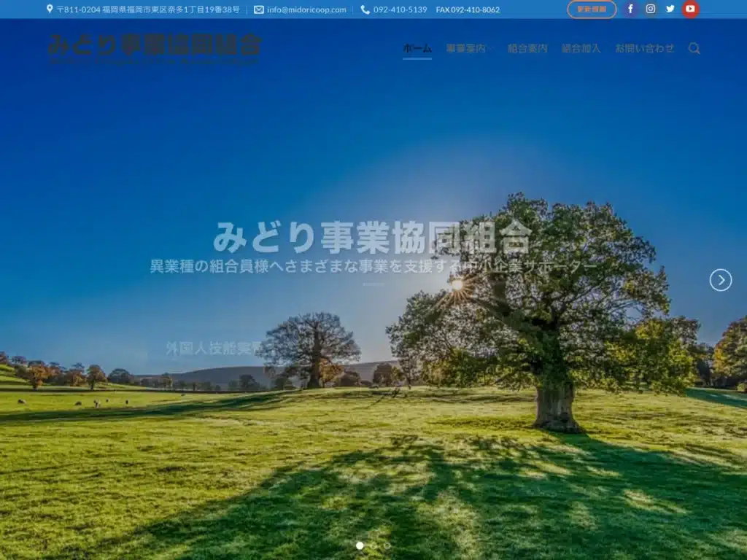Viewport: 747px width, 560px height.
Task: Open the Facebook page icon
Action: click(x=630, y=9)
